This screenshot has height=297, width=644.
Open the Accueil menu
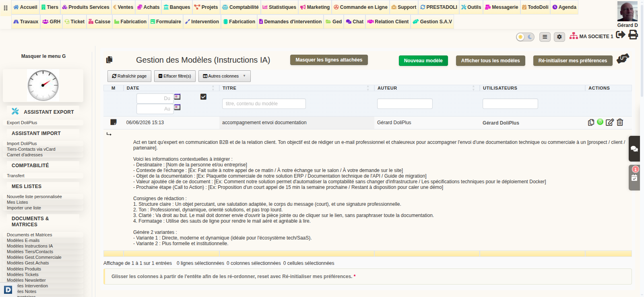coord(25,7)
